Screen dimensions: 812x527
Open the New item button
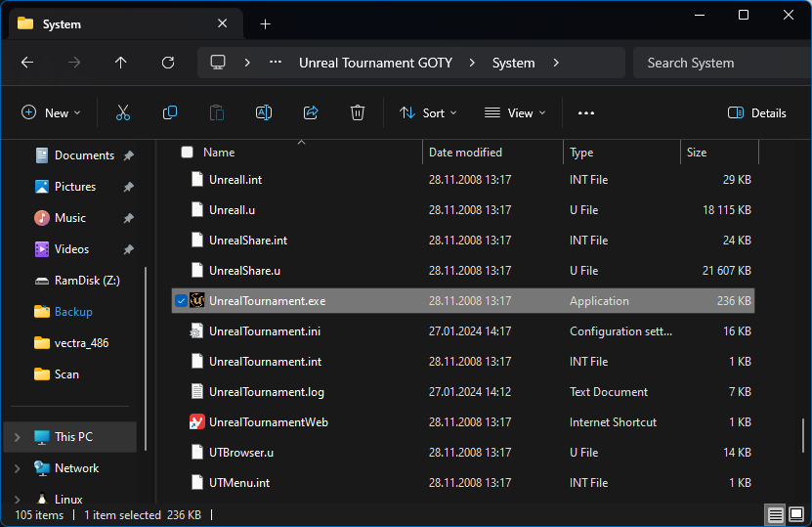[51, 113]
